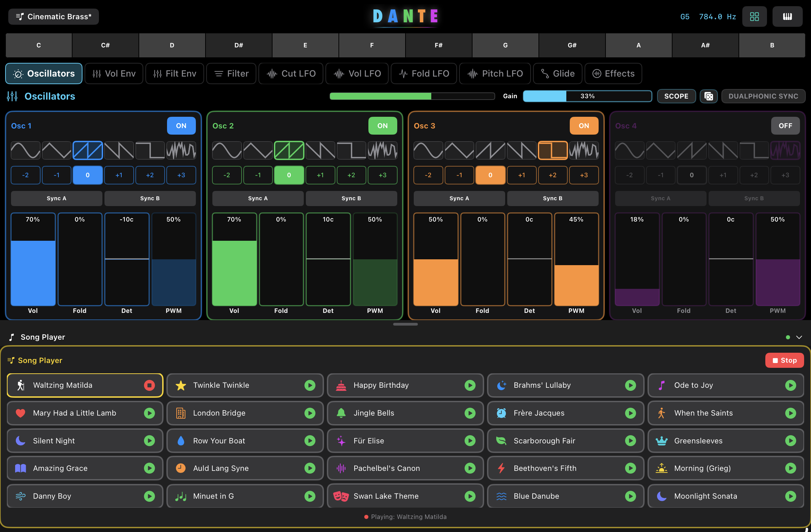Viewport: 811px width, 532px height.
Task: Turn off Osc 1 with ON toggle
Action: (x=181, y=126)
